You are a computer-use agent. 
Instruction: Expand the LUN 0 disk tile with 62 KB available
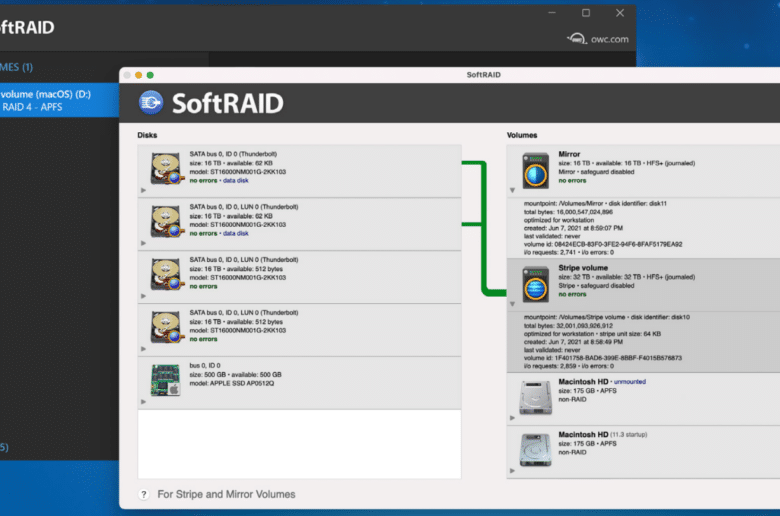tap(143, 243)
